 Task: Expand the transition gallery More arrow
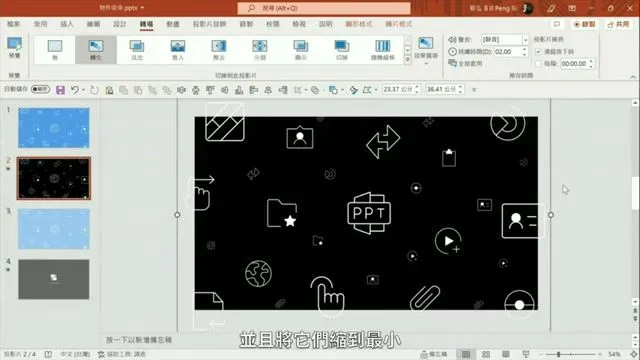pyautogui.click(x=408, y=60)
